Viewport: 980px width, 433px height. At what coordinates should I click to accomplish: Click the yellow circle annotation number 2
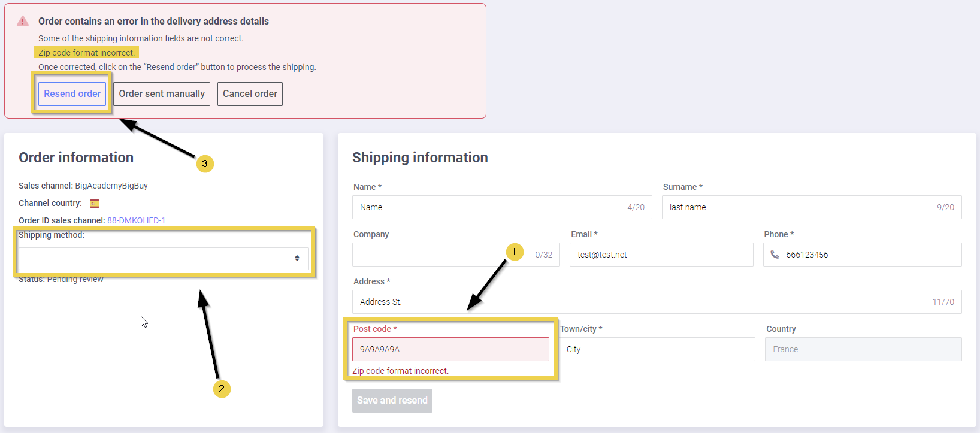[x=222, y=389]
